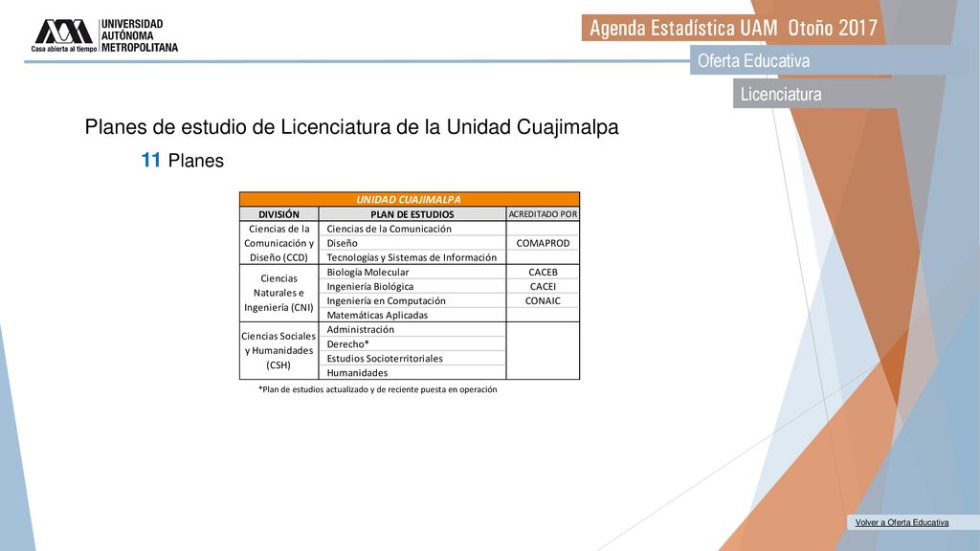Select the Estudios Socioterritoriales cell
This screenshot has width=980, height=551.
(x=412, y=358)
